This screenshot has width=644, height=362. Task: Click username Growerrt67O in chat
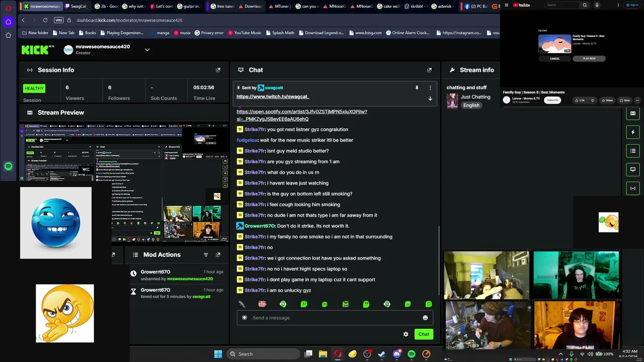[x=260, y=226]
